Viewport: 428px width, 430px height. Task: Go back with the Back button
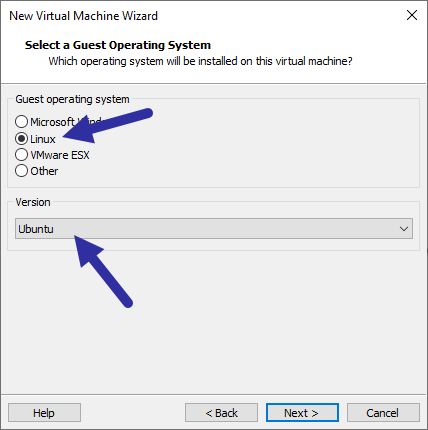(x=221, y=413)
